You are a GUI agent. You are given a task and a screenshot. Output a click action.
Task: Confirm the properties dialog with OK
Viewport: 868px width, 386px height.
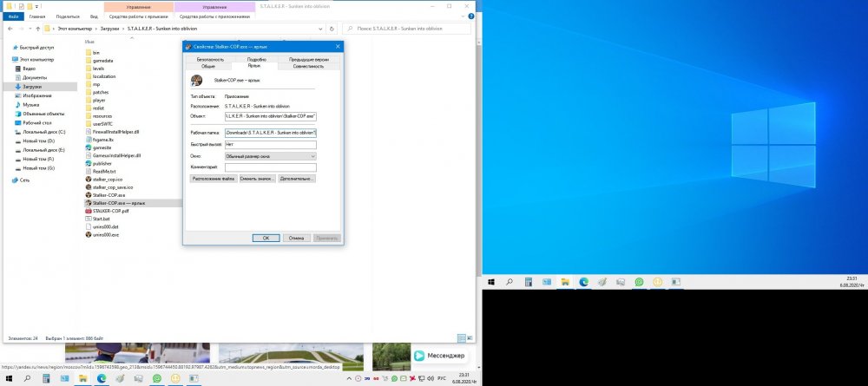[266, 237]
